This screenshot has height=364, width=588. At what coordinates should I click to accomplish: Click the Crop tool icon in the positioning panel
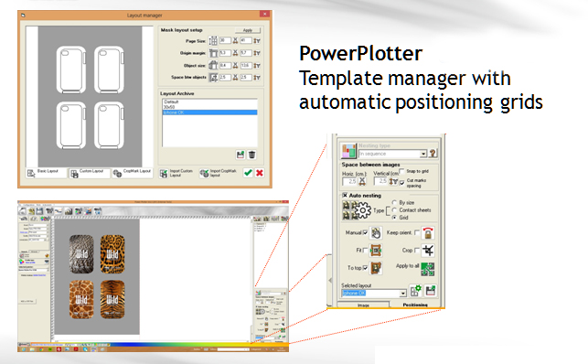click(428, 250)
